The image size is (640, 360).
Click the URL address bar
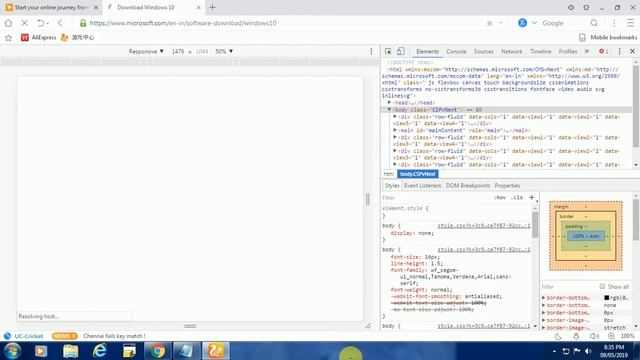coord(282,23)
